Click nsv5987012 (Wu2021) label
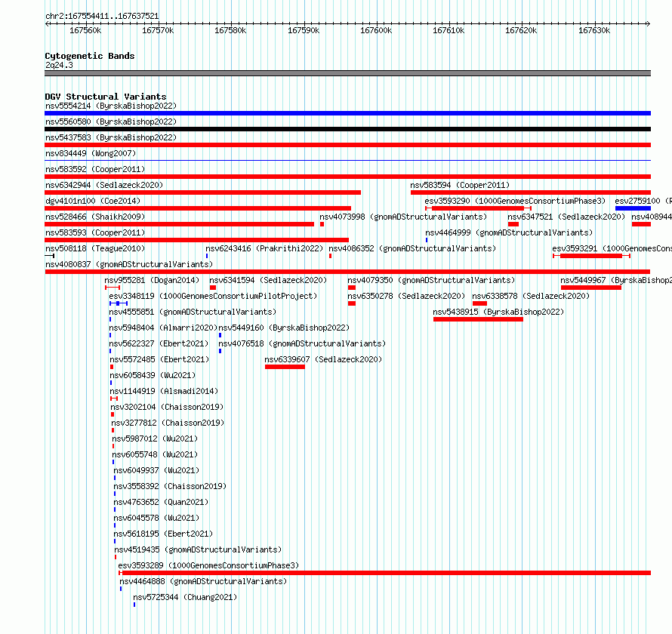This screenshot has width=672, height=634. coord(155,439)
